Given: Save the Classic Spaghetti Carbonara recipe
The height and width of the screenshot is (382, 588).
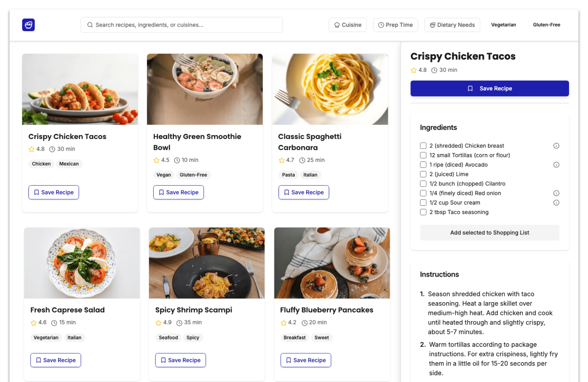Looking at the screenshot, I should click(303, 192).
